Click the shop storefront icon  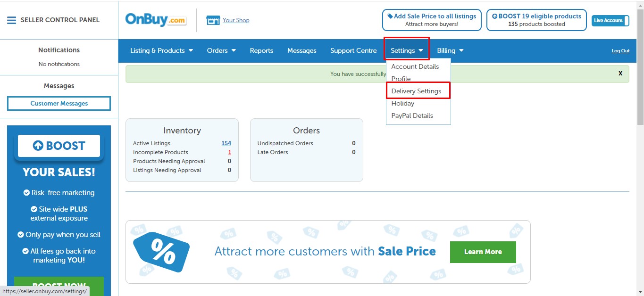213,20
